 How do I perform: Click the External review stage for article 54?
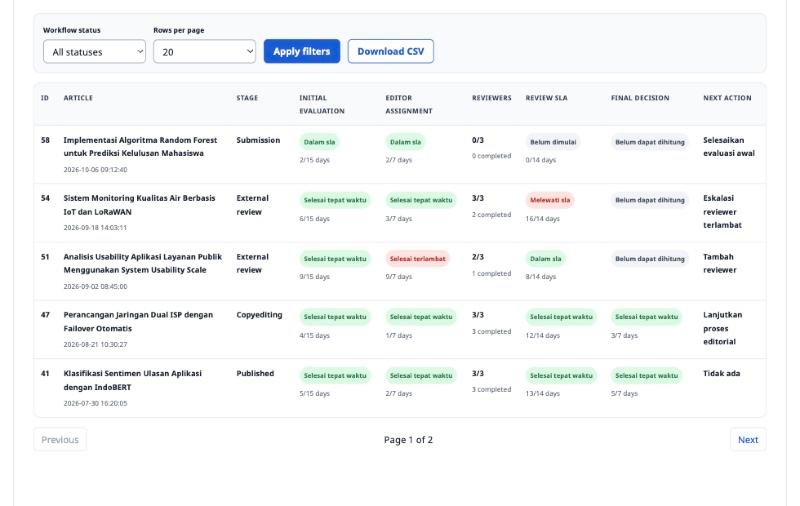click(x=253, y=205)
